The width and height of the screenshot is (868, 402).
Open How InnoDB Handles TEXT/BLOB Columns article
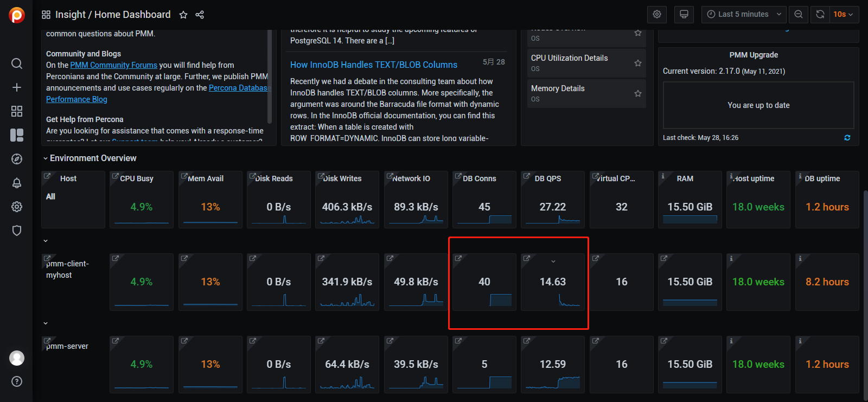pos(374,65)
